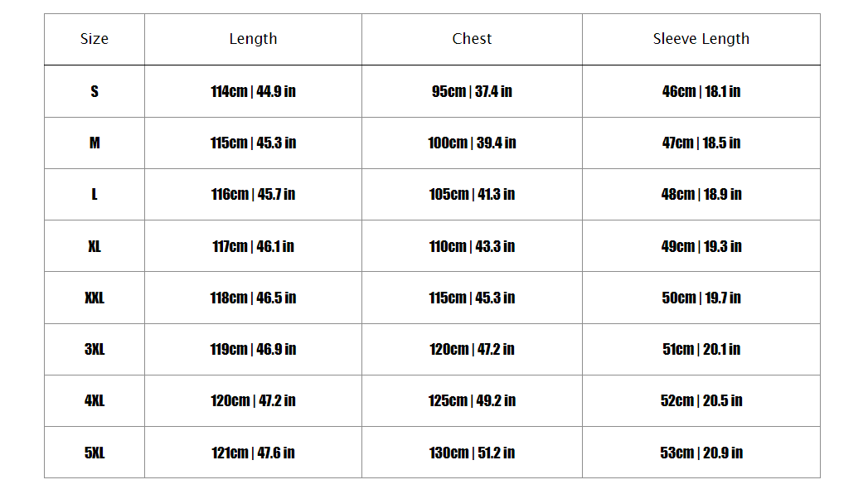Click the Chest column header
This screenshot has width=868, height=499.
[x=472, y=39]
